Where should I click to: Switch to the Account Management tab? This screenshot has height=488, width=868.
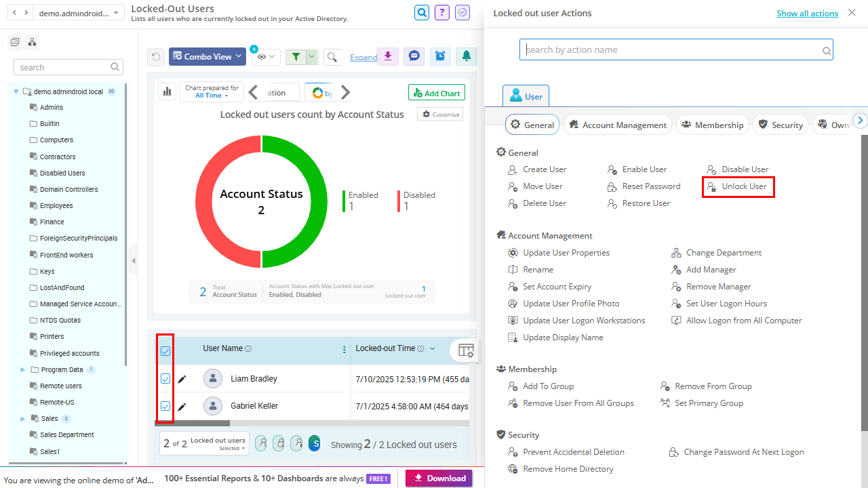(x=617, y=125)
